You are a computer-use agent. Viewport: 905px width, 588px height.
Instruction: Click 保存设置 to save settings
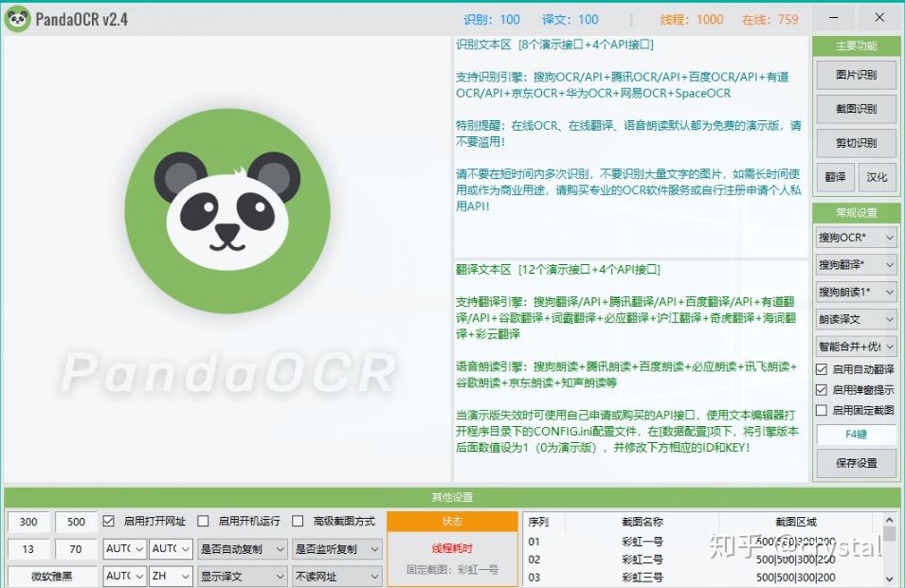tap(856, 463)
